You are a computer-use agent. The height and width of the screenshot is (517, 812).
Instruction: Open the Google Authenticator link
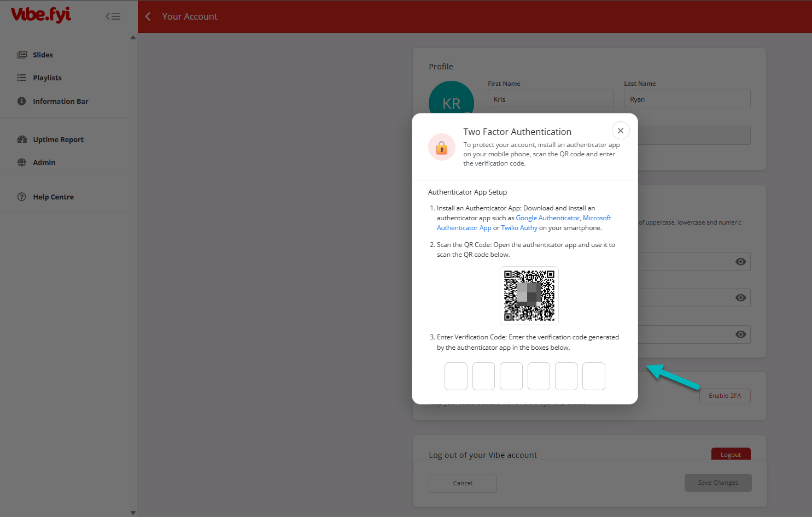pyautogui.click(x=547, y=218)
